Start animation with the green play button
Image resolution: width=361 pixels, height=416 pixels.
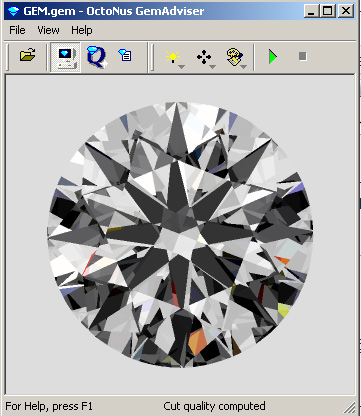click(x=273, y=57)
